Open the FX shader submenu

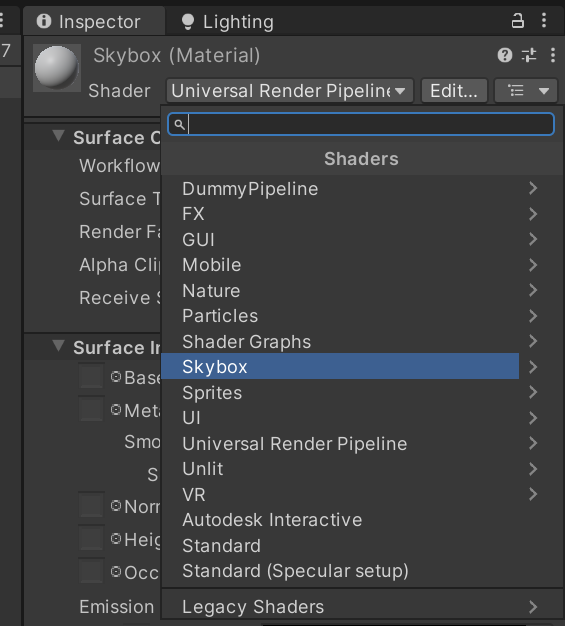(363, 214)
